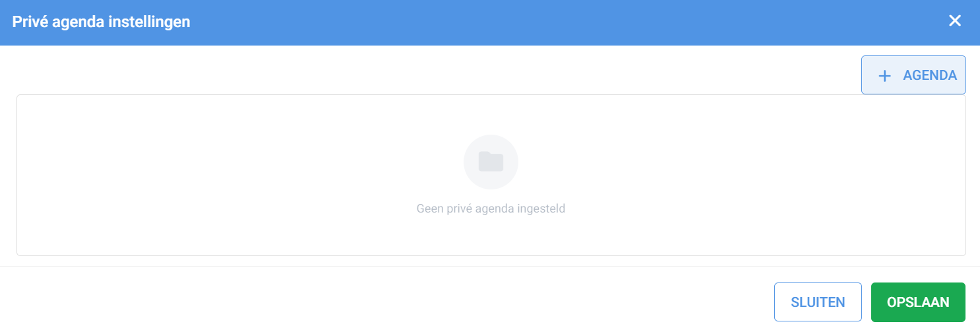The image size is (980, 332).
Task: Click the 'Geen privé agenda ingesteld' text
Action: (x=491, y=209)
